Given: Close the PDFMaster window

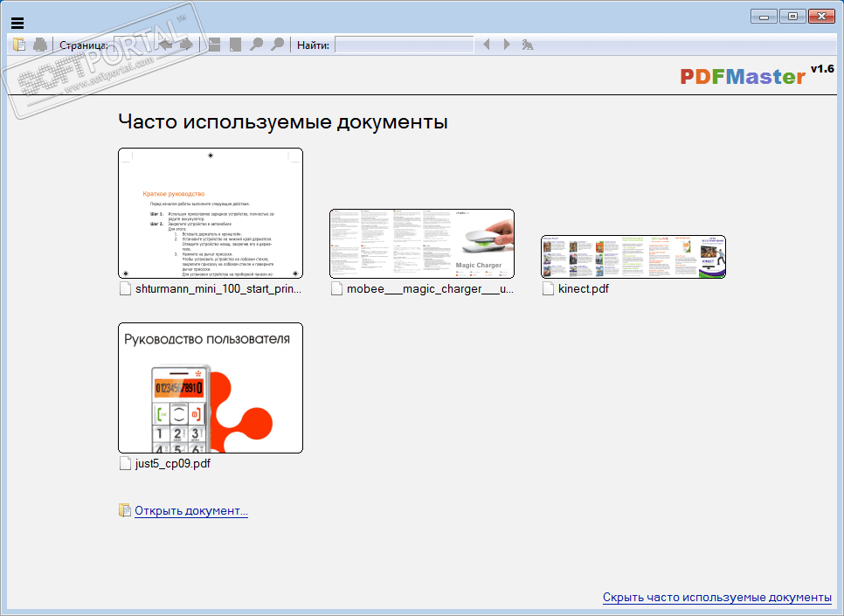Looking at the screenshot, I should (x=821, y=16).
